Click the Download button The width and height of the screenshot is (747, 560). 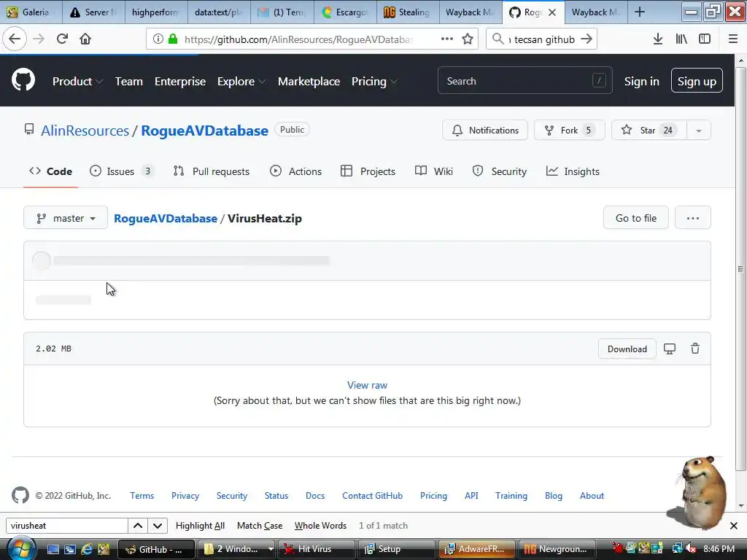627,349
